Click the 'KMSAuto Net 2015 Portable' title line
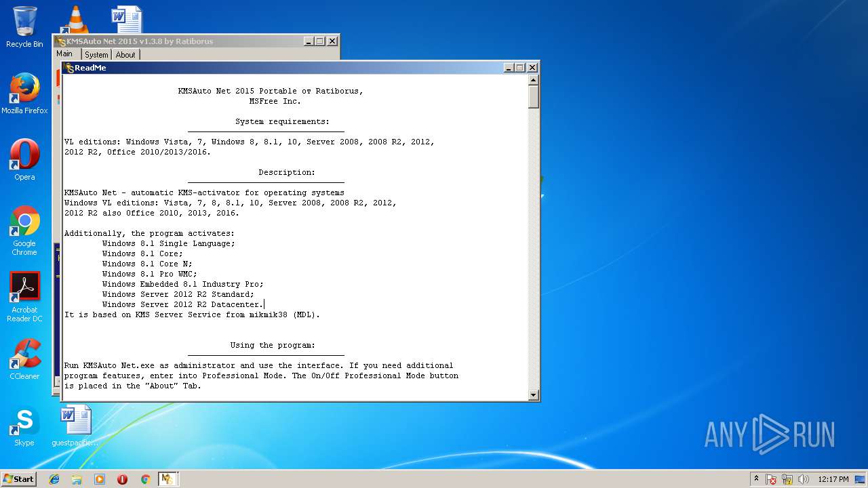Image resolution: width=868 pixels, height=488 pixels. pyautogui.click(x=271, y=91)
